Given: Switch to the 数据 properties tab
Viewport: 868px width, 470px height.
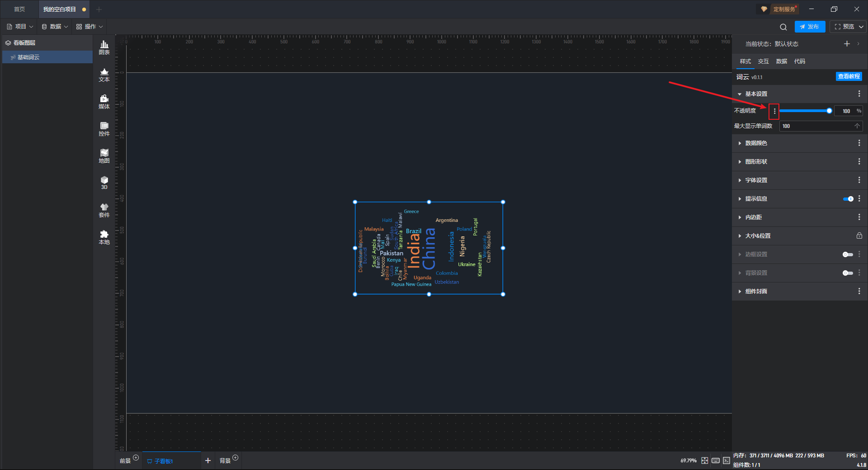Looking at the screenshot, I should (781, 61).
